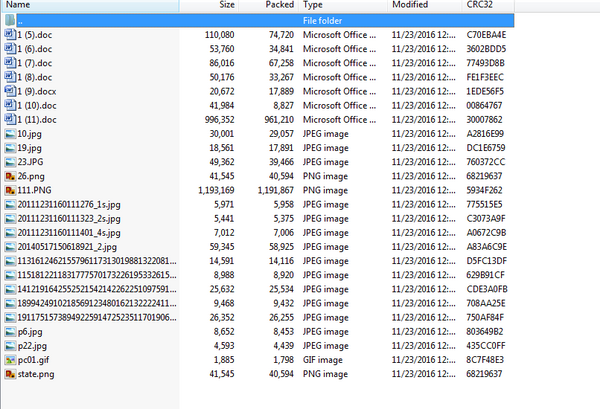Click the image icon of 23.JPG
The height and width of the screenshot is (409, 600).
[10, 162]
